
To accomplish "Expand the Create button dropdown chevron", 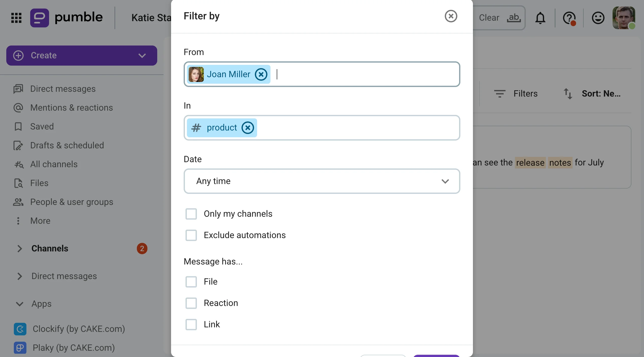I will [142, 56].
